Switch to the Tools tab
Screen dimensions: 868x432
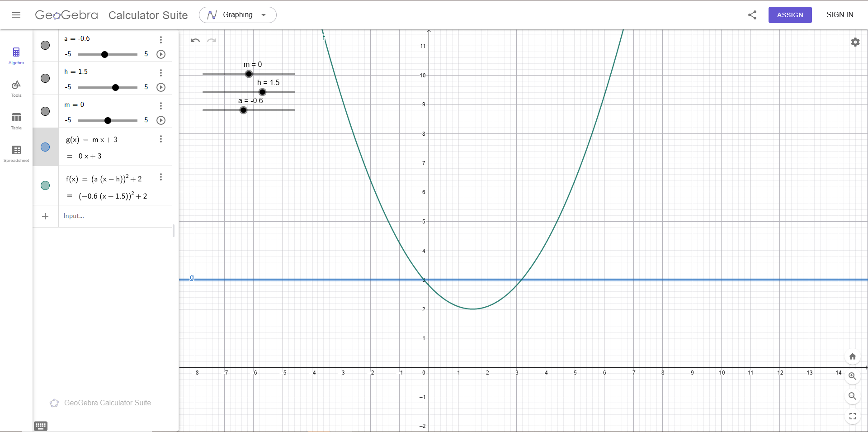tap(16, 89)
